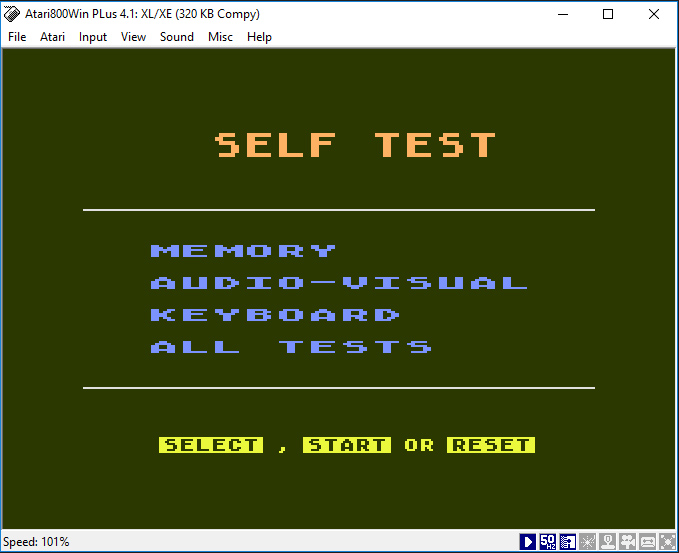Expand the View menu
679x553 pixels.
(x=133, y=37)
